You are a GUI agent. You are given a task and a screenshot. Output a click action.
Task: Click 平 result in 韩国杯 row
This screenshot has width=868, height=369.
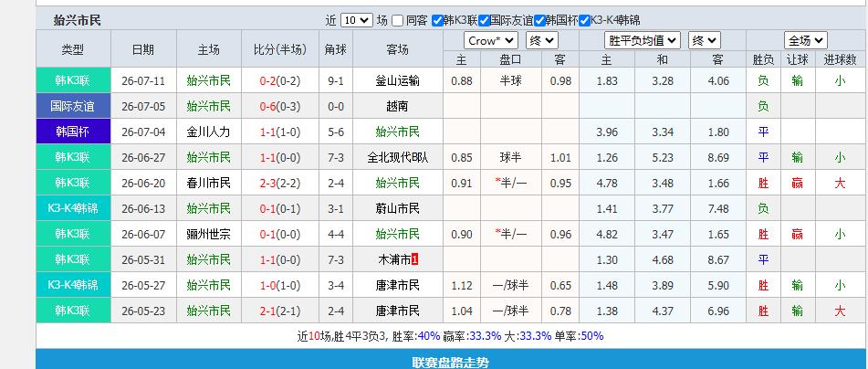click(763, 132)
